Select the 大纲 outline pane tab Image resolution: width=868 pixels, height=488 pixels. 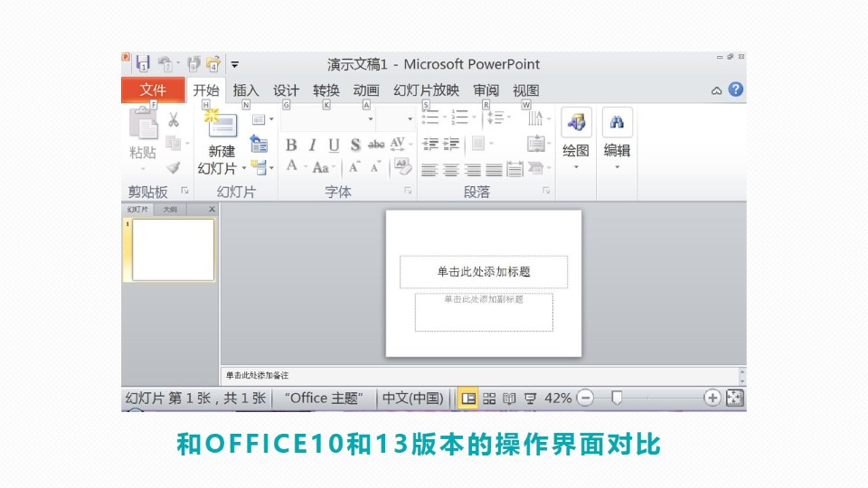(x=171, y=209)
